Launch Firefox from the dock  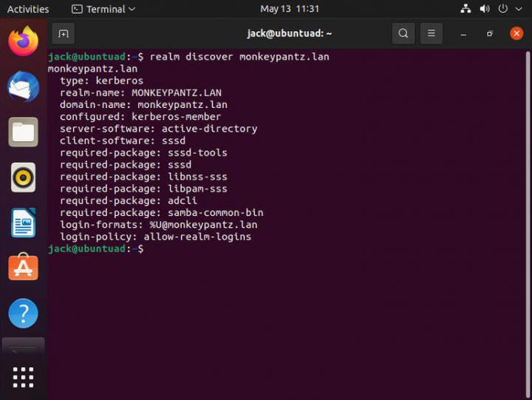[x=23, y=41]
